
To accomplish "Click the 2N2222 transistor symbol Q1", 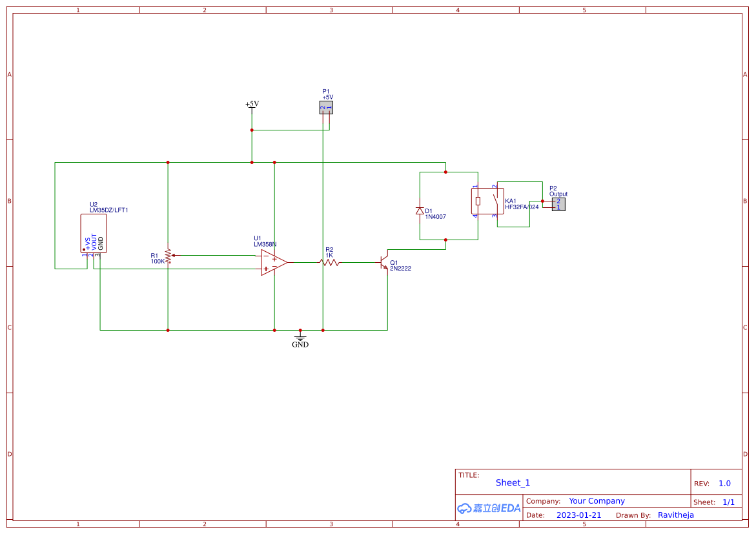I will (383, 262).
